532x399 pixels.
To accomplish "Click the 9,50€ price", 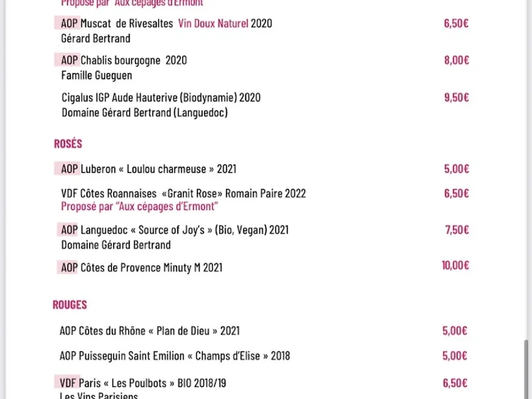I will [456, 97].
